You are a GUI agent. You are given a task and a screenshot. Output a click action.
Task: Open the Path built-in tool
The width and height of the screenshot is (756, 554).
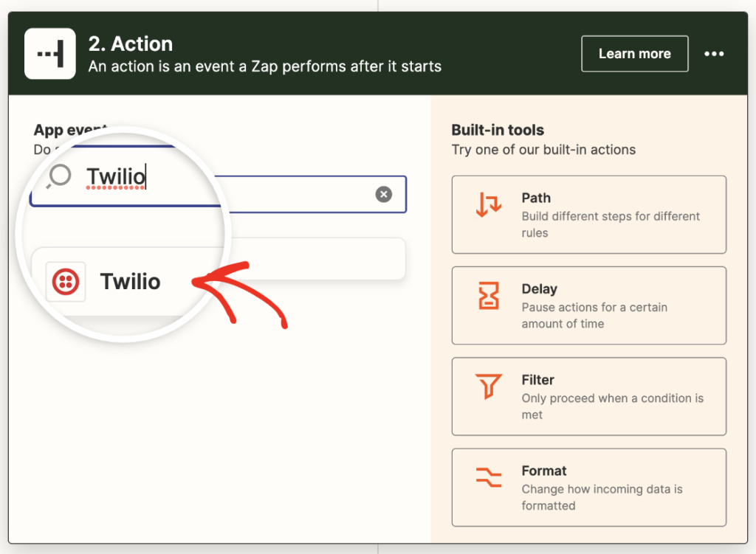[x=588, y=215]
